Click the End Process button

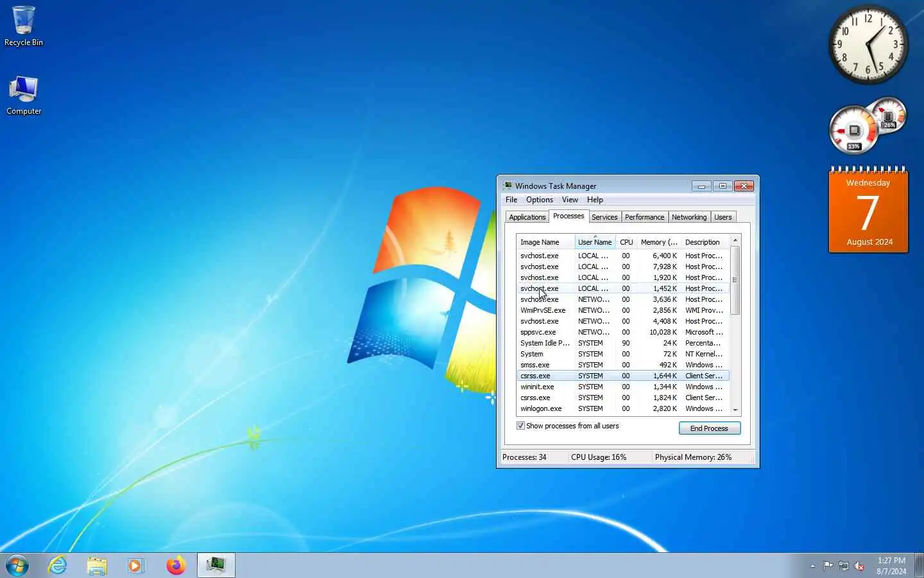pyautogui.click(x=710, y=428)
